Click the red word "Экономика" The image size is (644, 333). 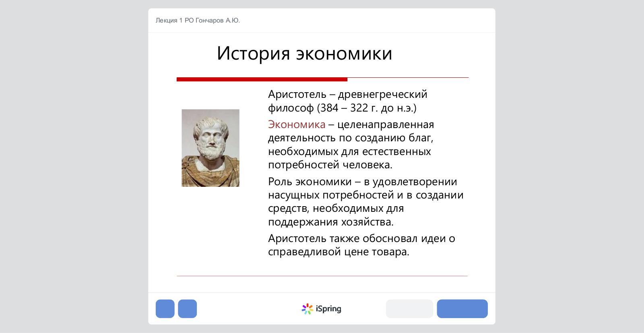tap(297, 124)
